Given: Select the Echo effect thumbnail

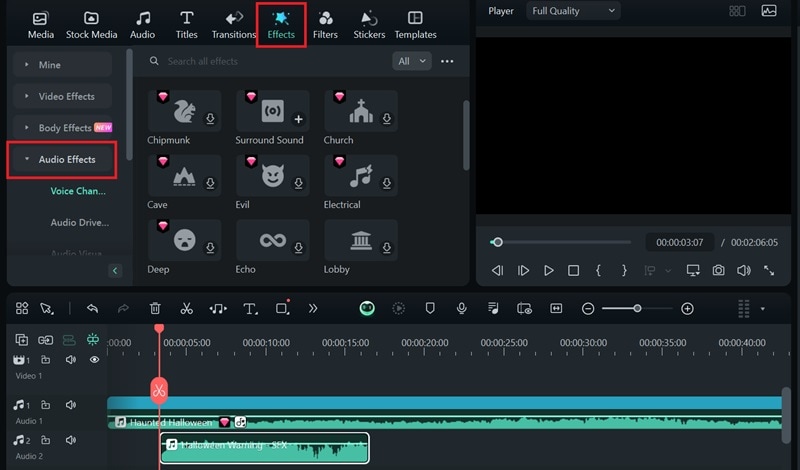Looking at the screenshot, I should coord(272,240).
